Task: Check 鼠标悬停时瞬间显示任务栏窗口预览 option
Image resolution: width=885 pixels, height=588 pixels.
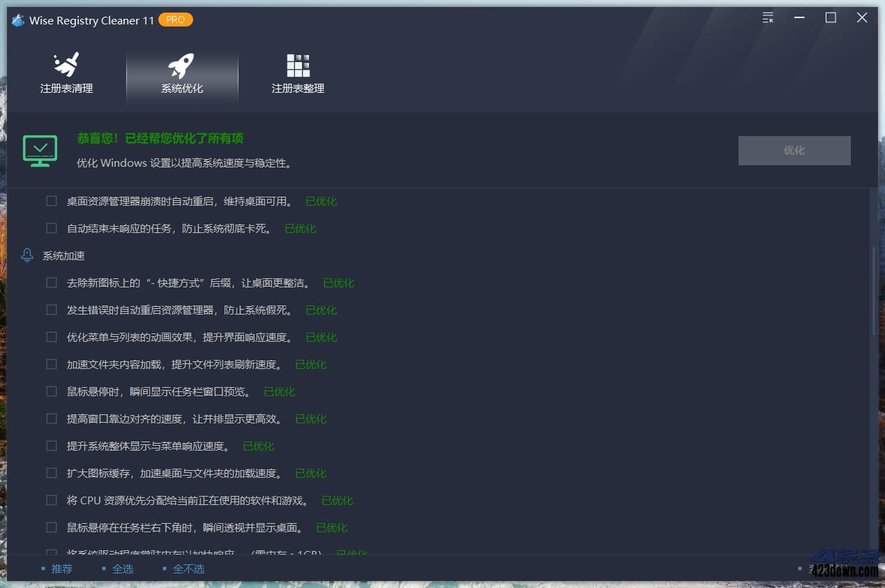Action: (x=52, y=391)
